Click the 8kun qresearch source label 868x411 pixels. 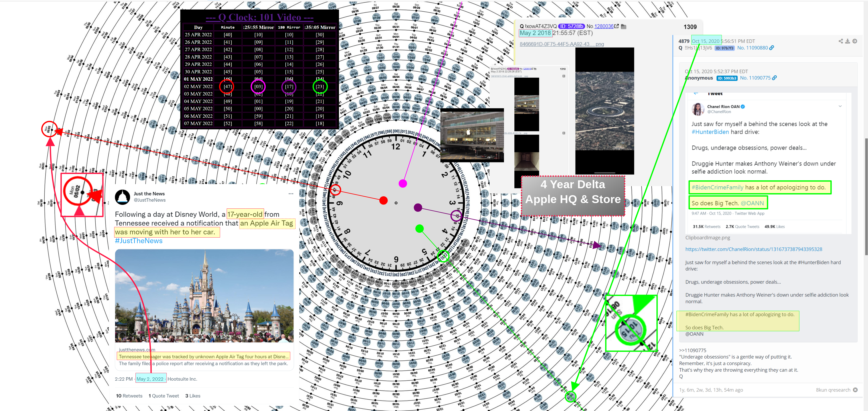[833, 390]
